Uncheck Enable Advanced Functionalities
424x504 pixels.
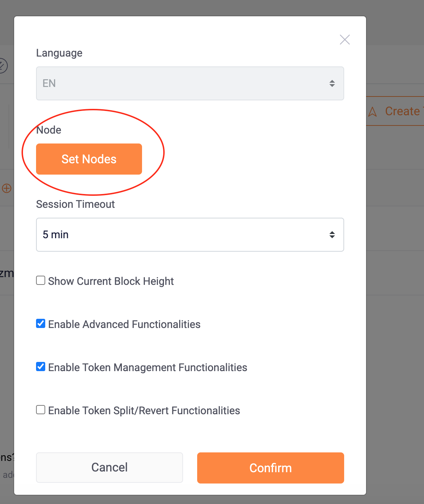click(x=40, y=323)
